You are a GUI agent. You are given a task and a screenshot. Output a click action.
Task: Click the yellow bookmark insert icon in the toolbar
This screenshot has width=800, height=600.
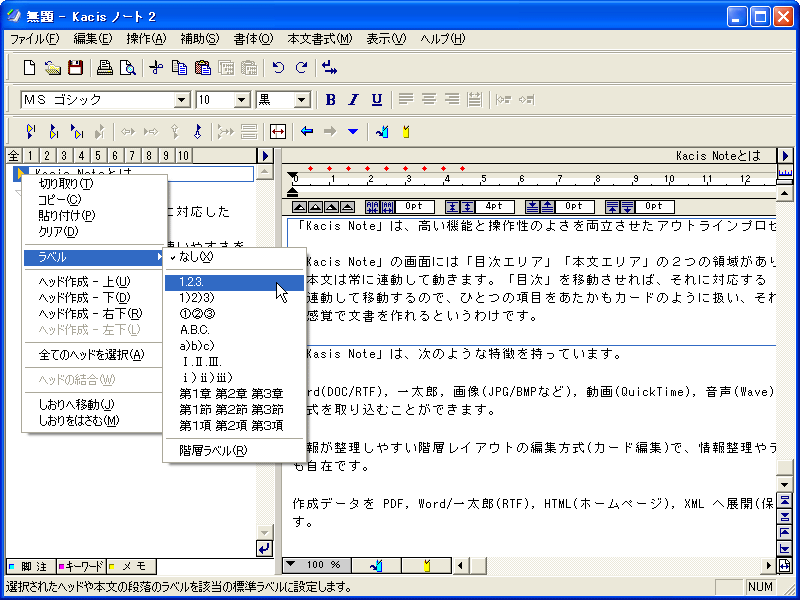click(406, 132)
